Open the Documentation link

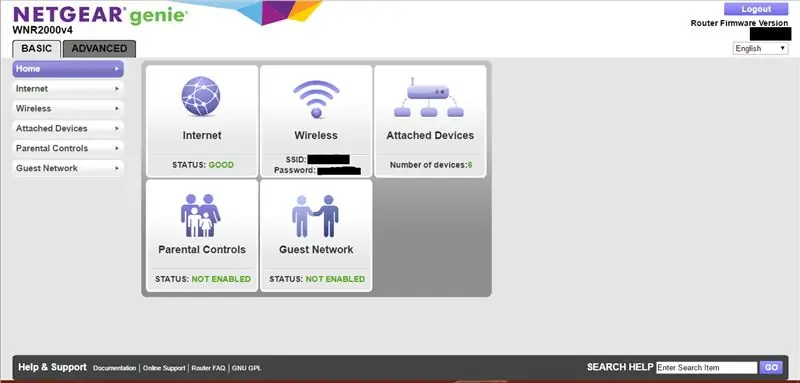pos(115,368)
